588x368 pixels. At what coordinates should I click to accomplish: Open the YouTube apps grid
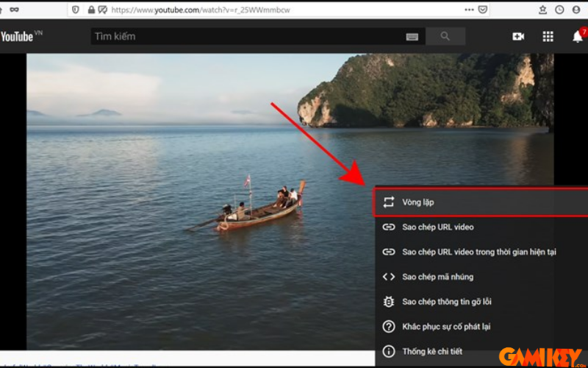point(548,37)
